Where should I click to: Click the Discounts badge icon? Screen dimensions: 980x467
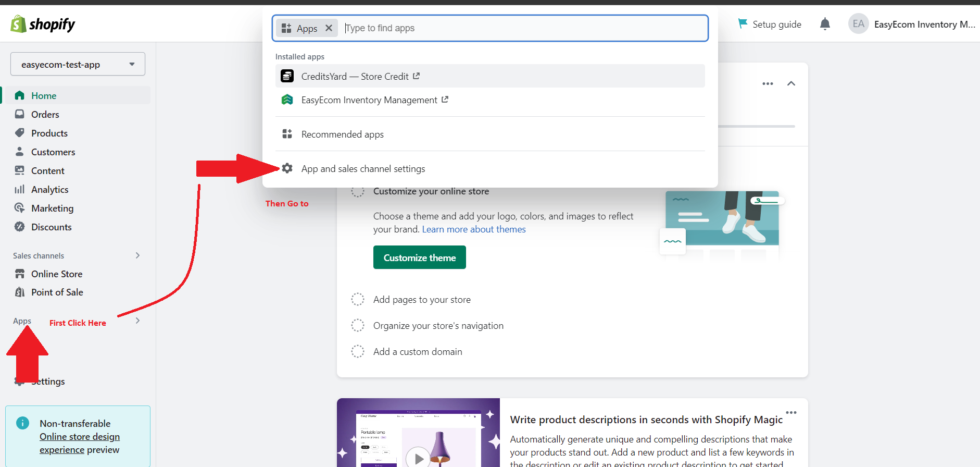[20, 227]
